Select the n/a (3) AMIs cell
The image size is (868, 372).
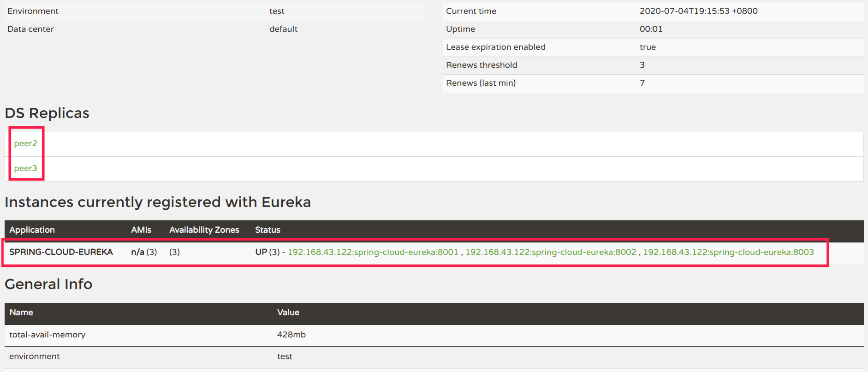pyautogui.click(x=144, y=252)
